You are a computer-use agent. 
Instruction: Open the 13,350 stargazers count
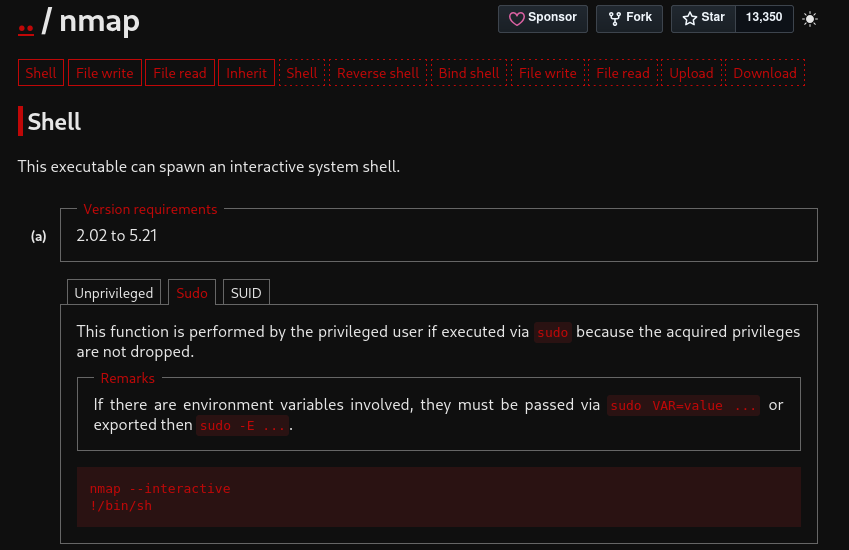pyautogui.click(x=764, y=17)
